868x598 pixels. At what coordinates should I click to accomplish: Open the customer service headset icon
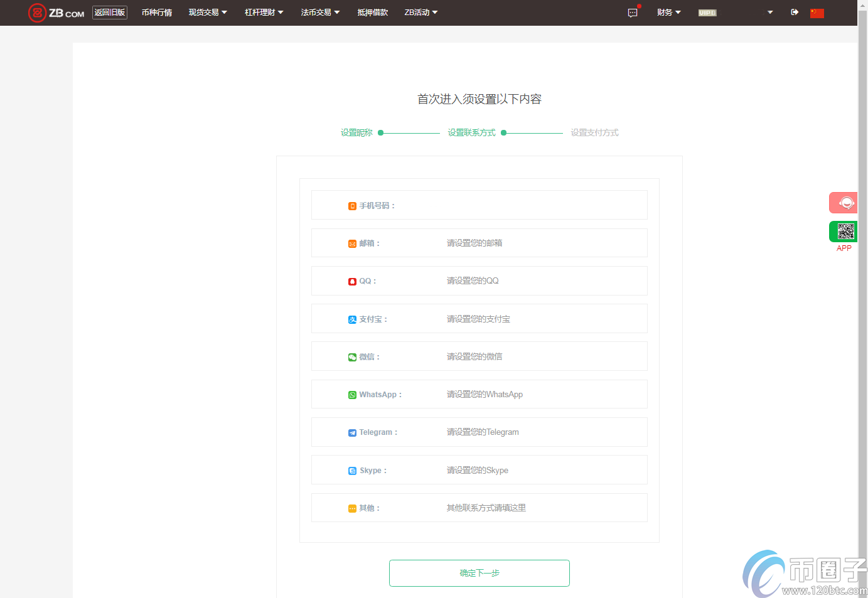[844, 203]
